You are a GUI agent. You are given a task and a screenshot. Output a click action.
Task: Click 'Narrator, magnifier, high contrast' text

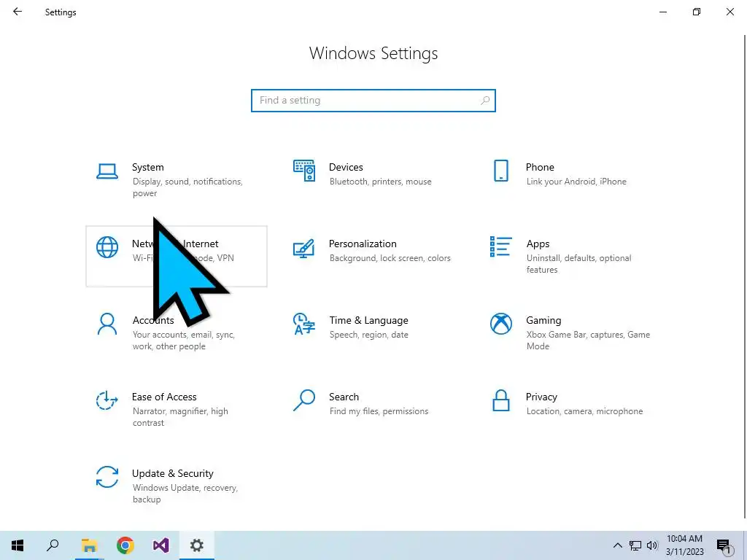[180, 416]
